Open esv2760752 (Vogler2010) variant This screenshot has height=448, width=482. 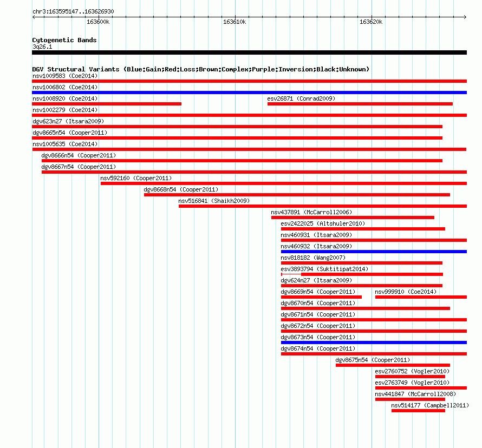coord(412,371)
